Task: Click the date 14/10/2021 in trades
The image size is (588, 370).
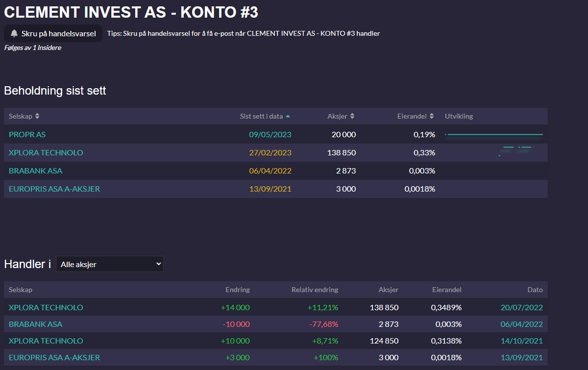Action: pos(522,341)
